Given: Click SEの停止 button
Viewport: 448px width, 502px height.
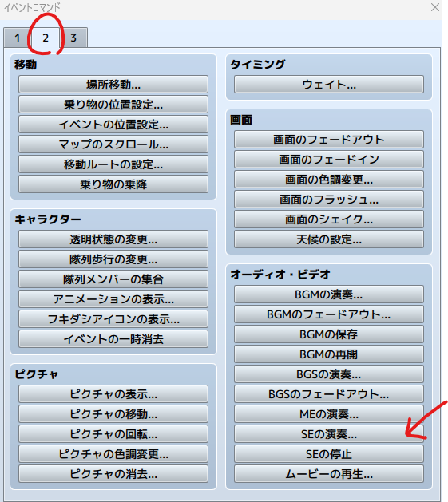Looking at the screenshot, I should coord(329,453).
